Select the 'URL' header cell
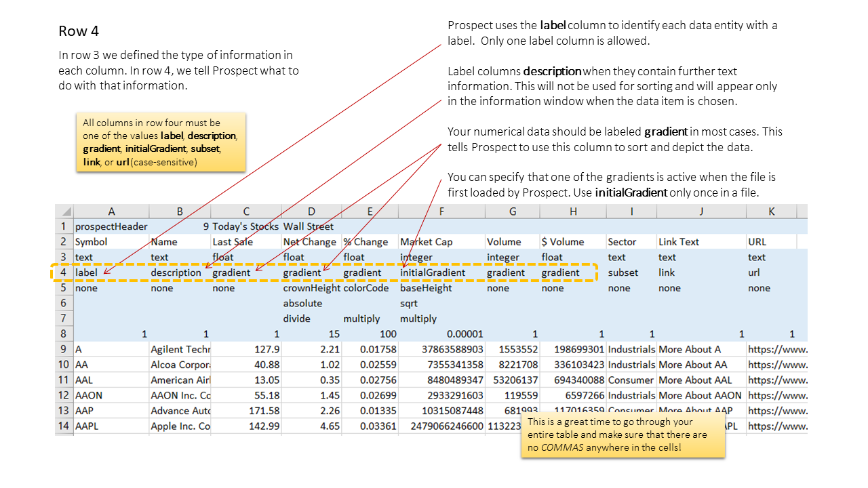The height and width of the screenshot is (488, 868). (772, 242)
